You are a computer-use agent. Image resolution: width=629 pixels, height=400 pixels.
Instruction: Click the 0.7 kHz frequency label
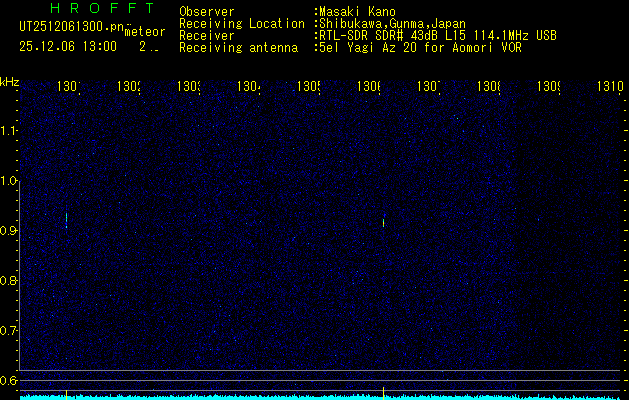coord(8,330)
